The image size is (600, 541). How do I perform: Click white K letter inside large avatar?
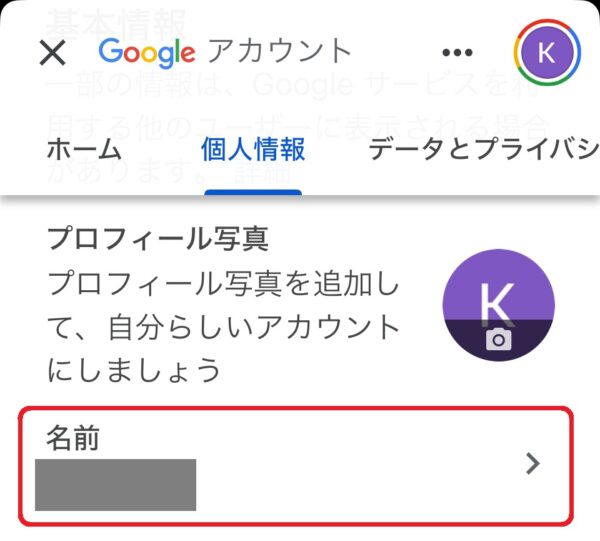(497, 302)
